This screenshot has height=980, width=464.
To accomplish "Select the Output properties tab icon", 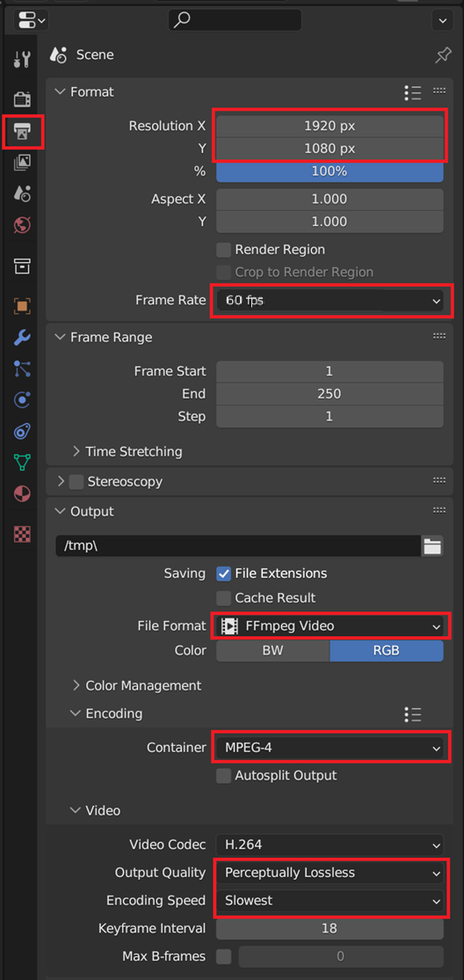I will point(22,132).
